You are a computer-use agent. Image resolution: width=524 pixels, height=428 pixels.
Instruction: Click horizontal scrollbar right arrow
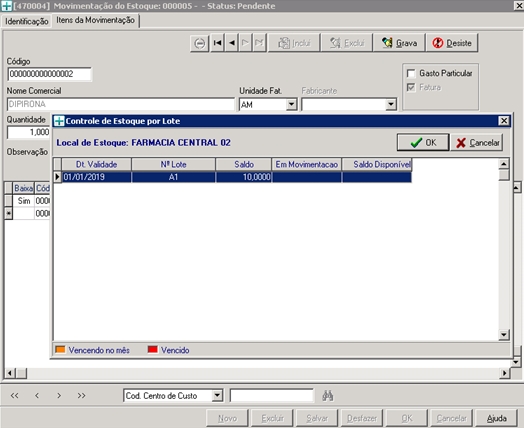pyautogui.click(x=504, y=373)
